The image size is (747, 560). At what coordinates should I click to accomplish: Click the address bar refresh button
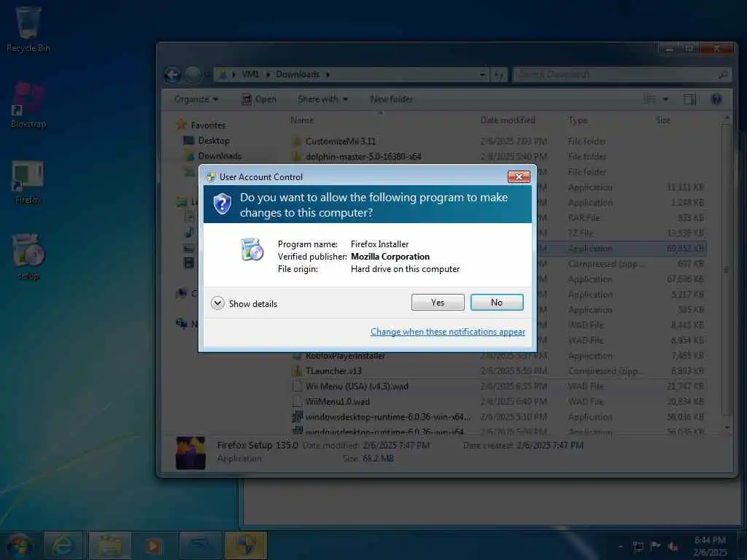click(499, 75)
